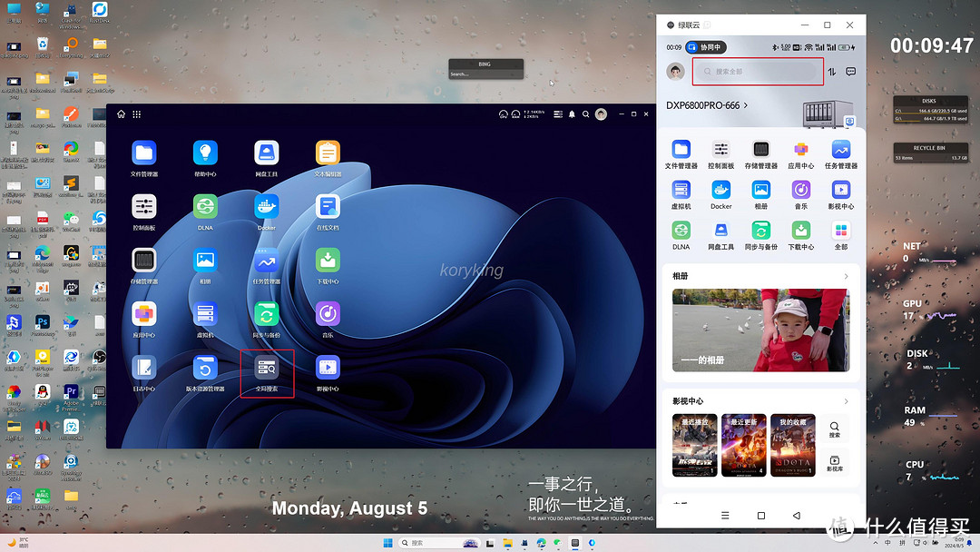
Task: Open the app grid launcher beside home
Action: click(x=137, y=114)
